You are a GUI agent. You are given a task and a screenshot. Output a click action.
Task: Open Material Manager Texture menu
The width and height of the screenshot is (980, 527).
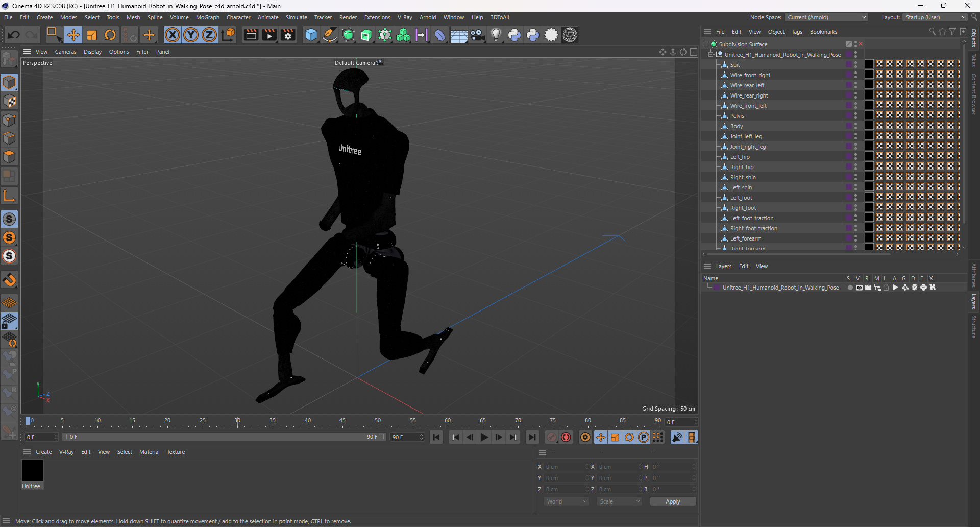[176, 452]
